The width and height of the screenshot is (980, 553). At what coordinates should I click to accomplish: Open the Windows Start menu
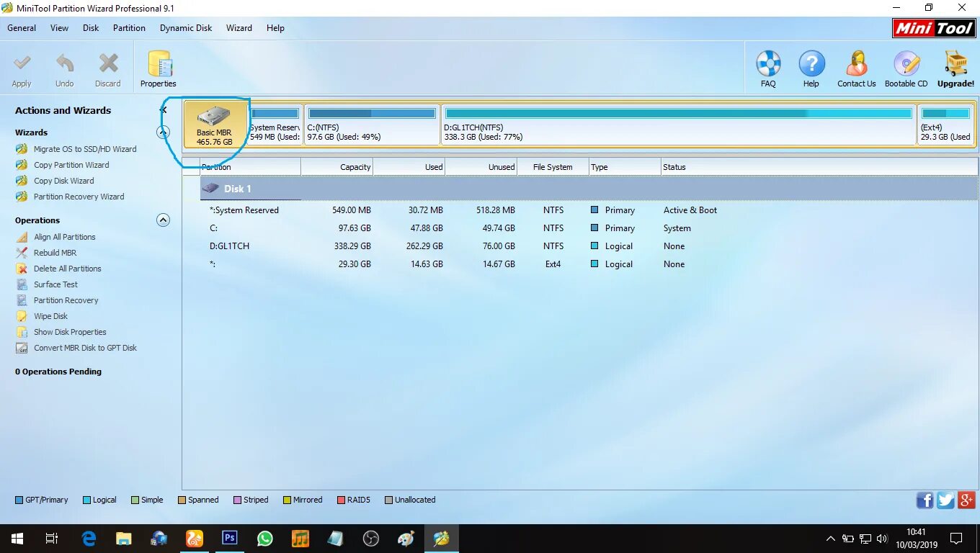tap(17, 539)
